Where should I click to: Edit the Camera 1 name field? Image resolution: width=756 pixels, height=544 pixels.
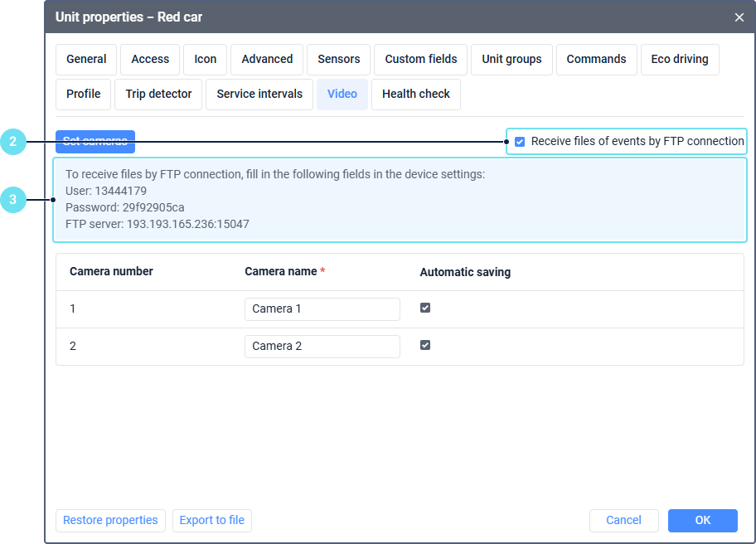tap(322, 309)
